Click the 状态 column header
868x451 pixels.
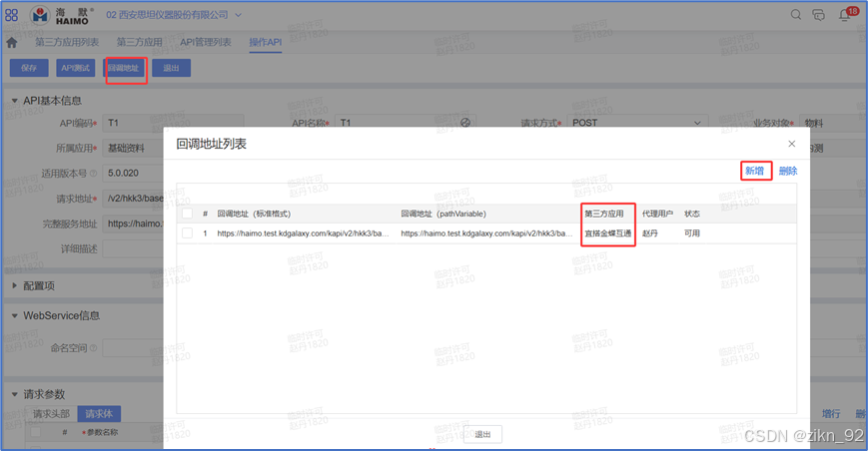click(x=692, y=214)
